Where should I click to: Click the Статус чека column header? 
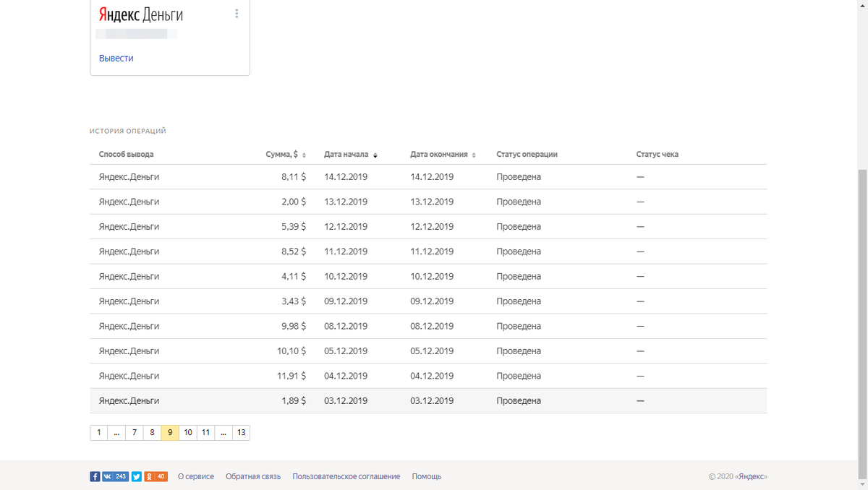[657, 155]
